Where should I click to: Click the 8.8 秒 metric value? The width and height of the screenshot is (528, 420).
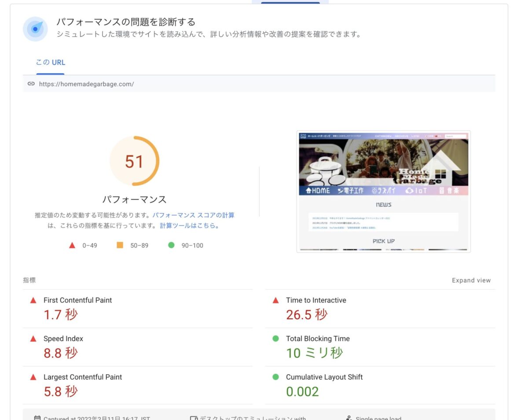click(61, 353)
